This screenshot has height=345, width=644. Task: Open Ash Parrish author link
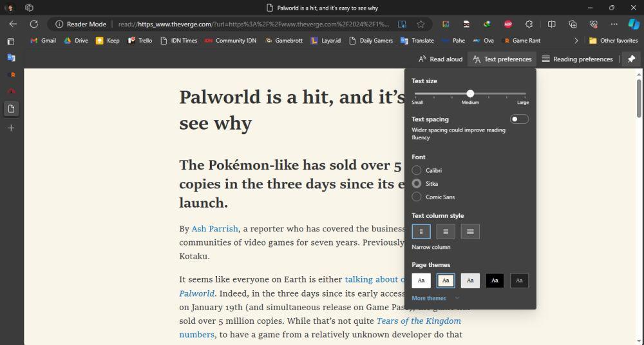[215, 229]
